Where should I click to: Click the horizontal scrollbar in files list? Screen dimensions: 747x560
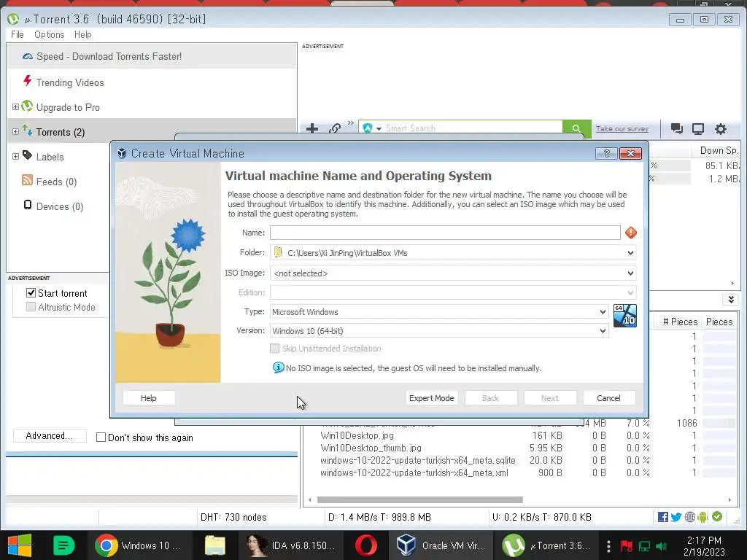(419, 499)
